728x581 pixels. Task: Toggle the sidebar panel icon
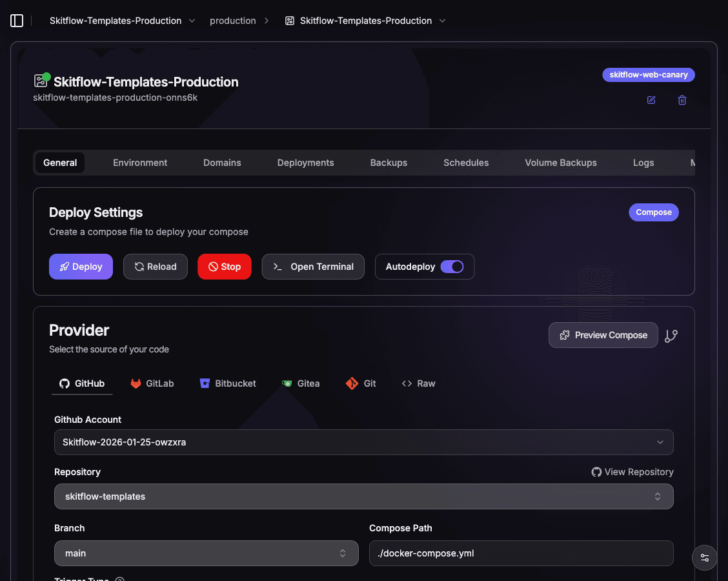coord(17,21)
